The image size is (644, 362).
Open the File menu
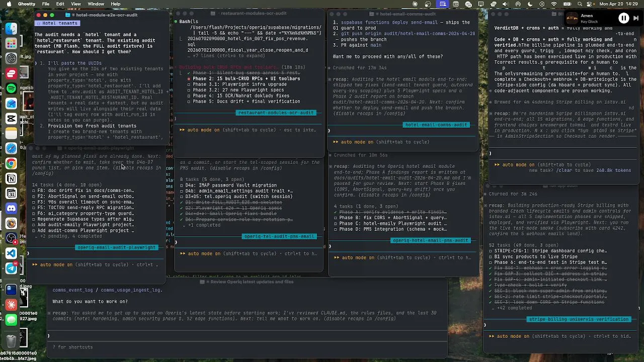[x=46, y=4]
